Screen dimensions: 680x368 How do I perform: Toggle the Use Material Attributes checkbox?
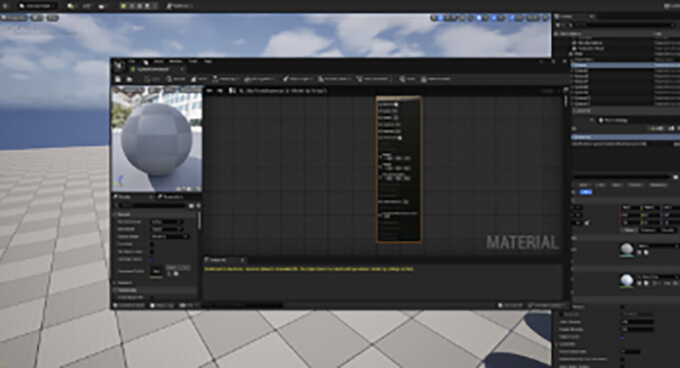(152, 251)
